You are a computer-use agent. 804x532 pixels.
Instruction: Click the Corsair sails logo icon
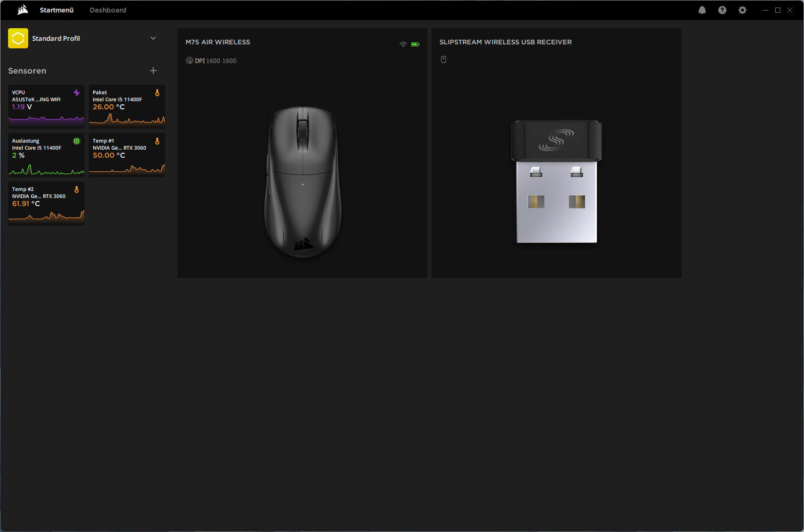click(x=23, y=10)
